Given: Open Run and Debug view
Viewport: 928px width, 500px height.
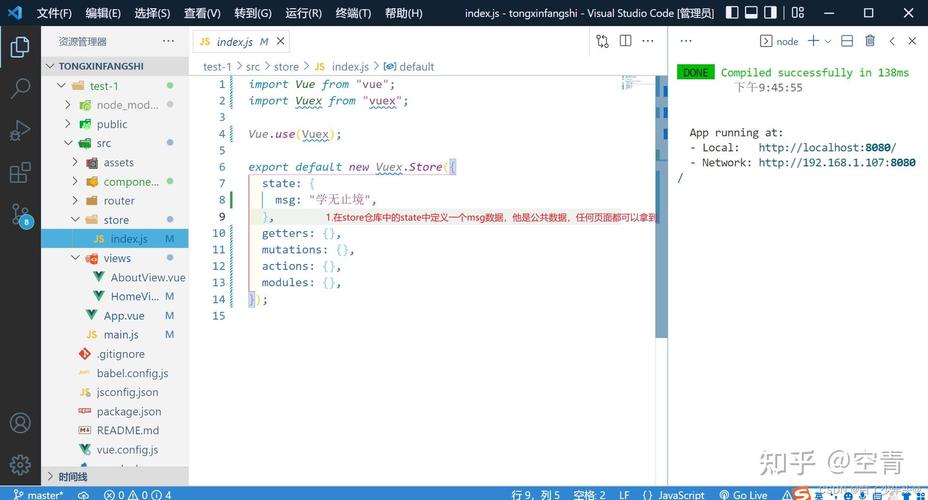Looking at the screenshot, I should tap(20, 131).
